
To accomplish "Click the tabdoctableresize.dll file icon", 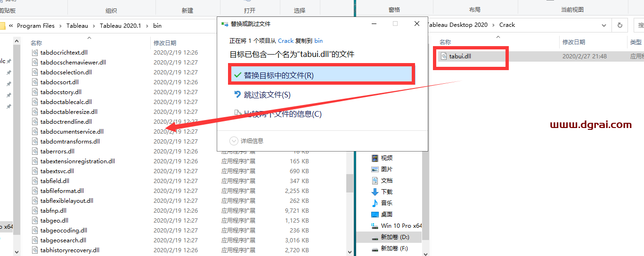I will [35, 112].
